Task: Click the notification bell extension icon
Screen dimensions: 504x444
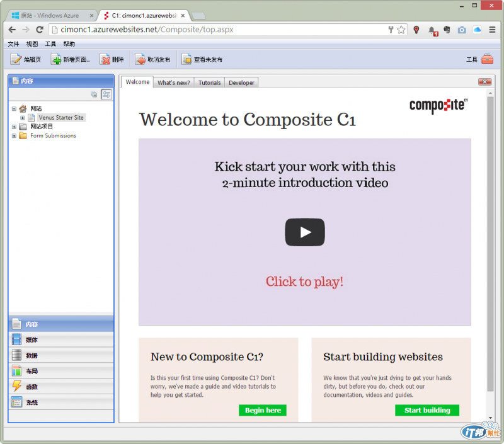Action: click(x=433, y=30)
